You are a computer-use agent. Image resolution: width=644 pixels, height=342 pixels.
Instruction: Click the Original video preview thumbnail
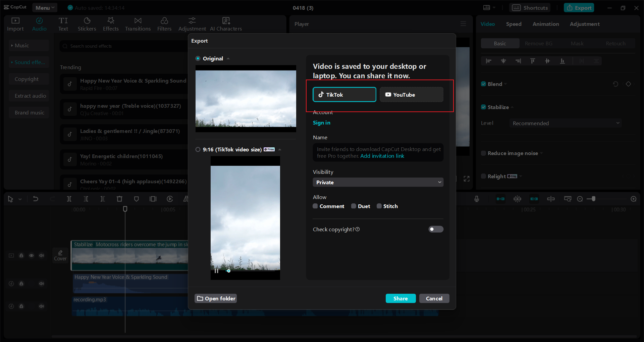(x=246, y=99)
